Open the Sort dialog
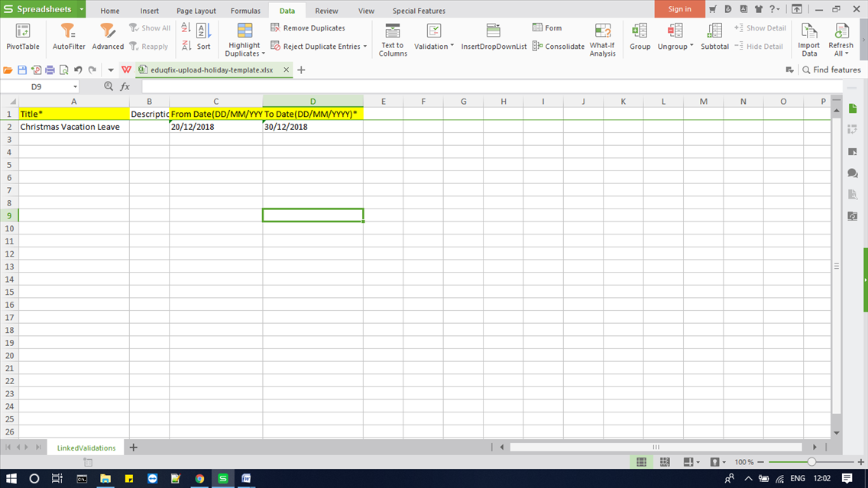Viewport: 868px width, 488px height. 203,37
